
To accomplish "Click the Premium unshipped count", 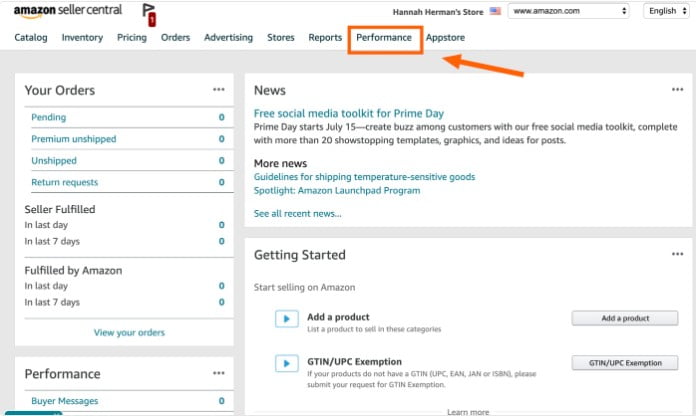I will 221,139.
